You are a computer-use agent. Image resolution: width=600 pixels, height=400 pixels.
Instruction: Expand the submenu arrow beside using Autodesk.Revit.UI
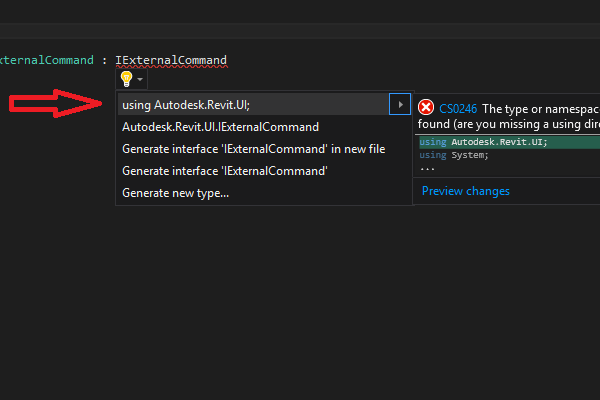[400, 104]
